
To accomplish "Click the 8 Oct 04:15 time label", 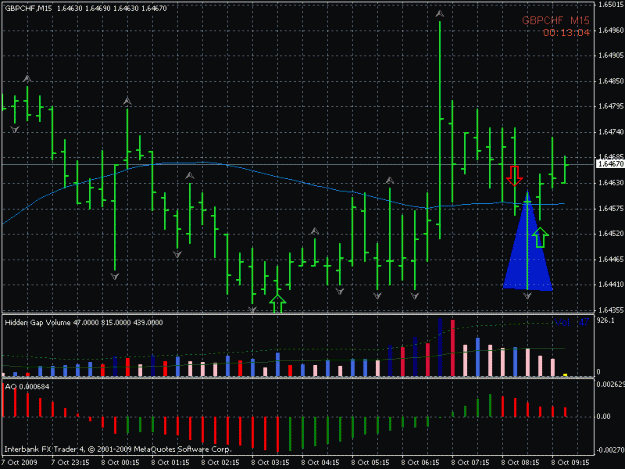I will point(320,463).
